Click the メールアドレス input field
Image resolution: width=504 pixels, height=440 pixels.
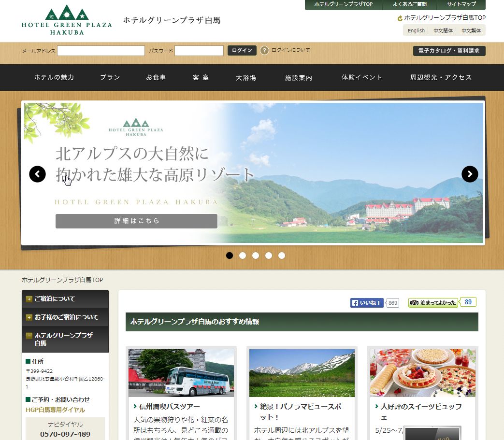tap(101, 51)
